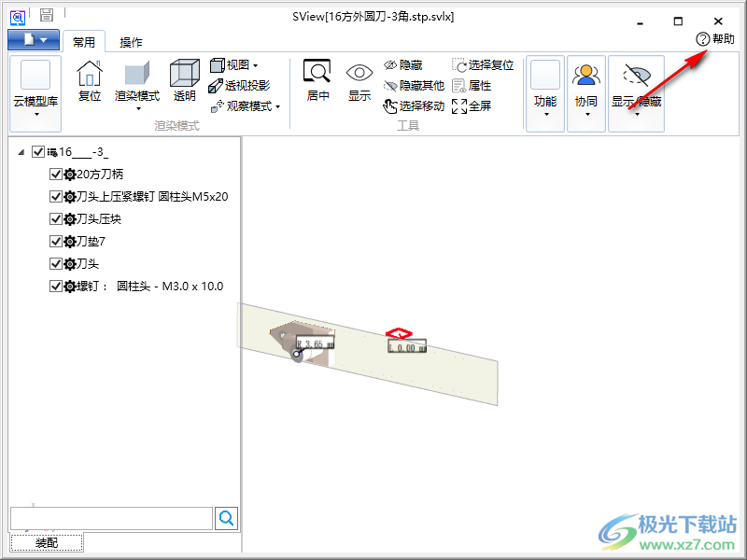The image size is (747, 560).
Task: Switch to the 操作 ribbon tab
Action: 131,42
